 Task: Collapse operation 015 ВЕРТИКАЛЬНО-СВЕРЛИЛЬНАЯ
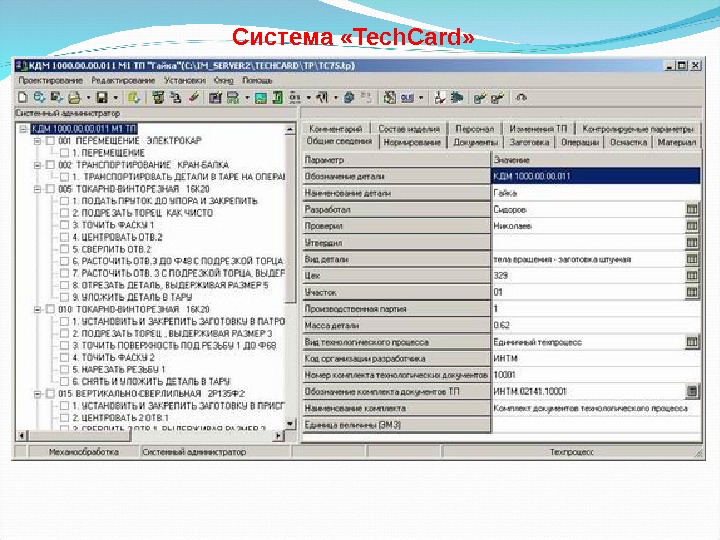tap(38, 394)
